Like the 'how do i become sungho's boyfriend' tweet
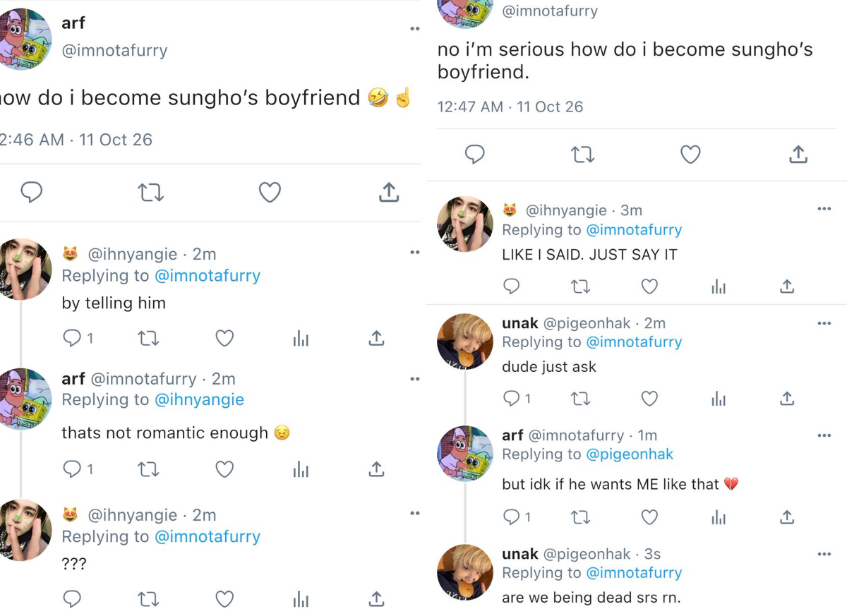847x616 pixels. click(x=270, y=192)
